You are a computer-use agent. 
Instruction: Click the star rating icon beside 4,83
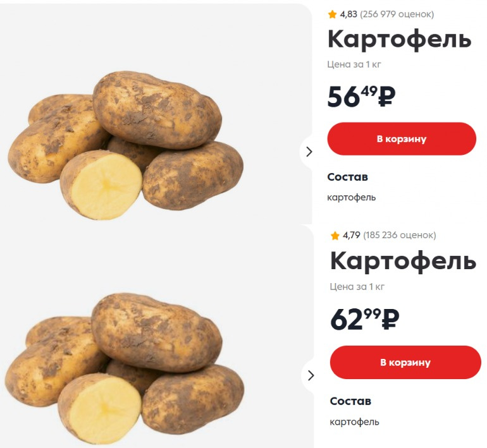pos(332,15)
